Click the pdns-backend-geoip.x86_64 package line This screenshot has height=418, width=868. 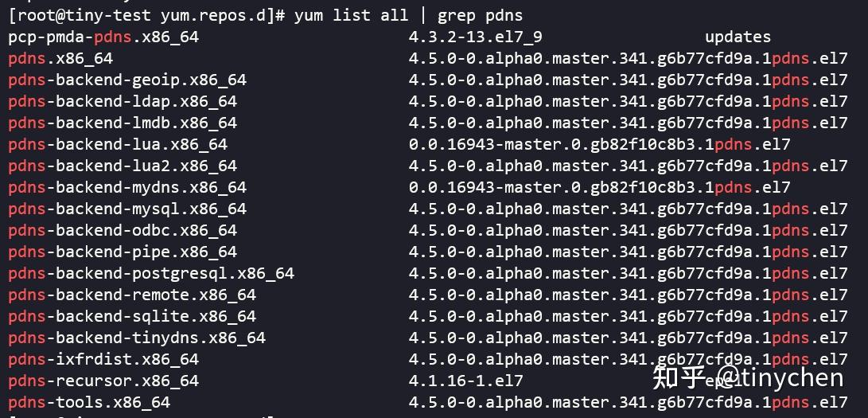[x=127, y=80]
